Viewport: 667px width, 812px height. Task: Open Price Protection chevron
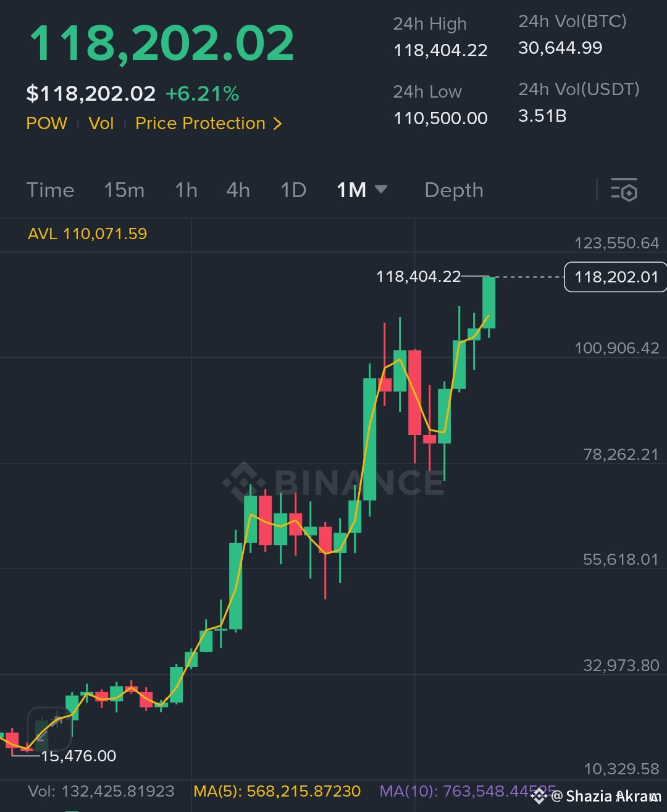click(x=277, y=124)
